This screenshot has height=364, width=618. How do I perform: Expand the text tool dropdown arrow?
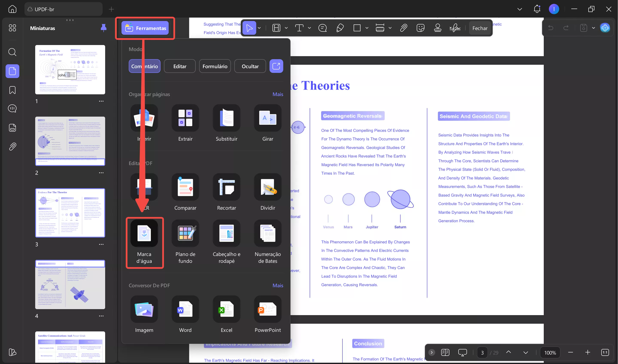[309, 28]
